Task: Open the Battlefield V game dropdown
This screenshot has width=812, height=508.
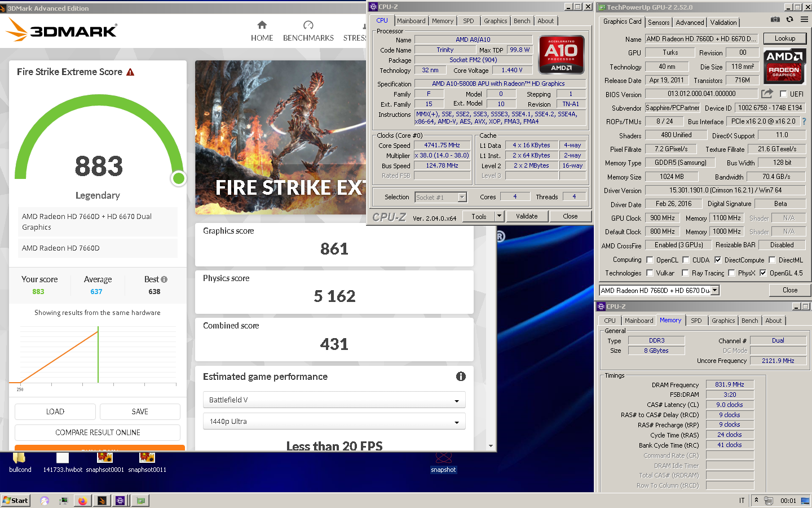Action: click(334, 400)
